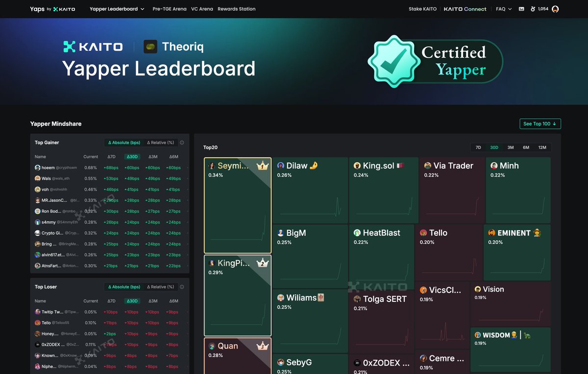The width and height of the screenshot is (588, 374).
Task: Click Dilaw's avatar in the Top20 map
Action: click(x=281, y=166)
